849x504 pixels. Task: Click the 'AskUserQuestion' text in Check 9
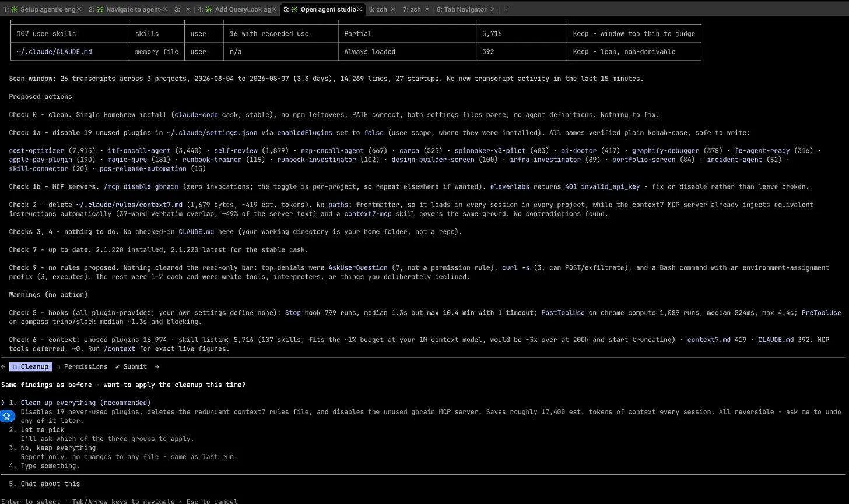357,267
